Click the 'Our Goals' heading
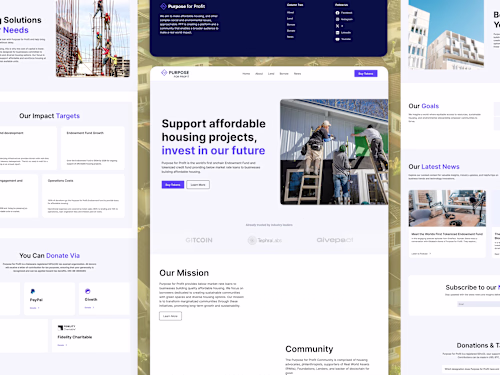Image resolution: width=500 pixels, height=375 pixels. [x=424, y=106]
